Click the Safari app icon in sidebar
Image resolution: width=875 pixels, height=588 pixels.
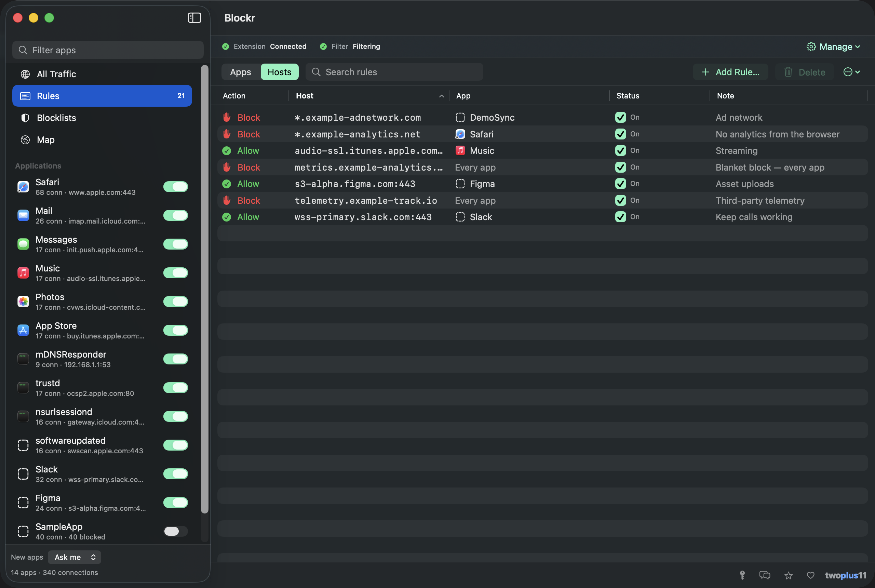coord(23,187)
